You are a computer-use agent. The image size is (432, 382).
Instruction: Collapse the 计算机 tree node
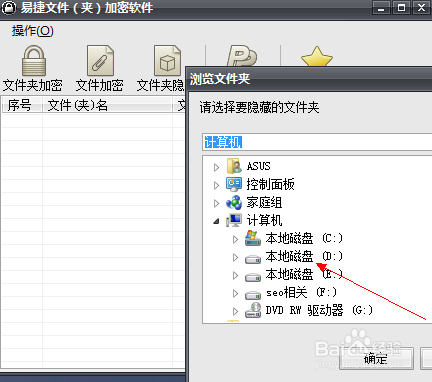point(216,221)
